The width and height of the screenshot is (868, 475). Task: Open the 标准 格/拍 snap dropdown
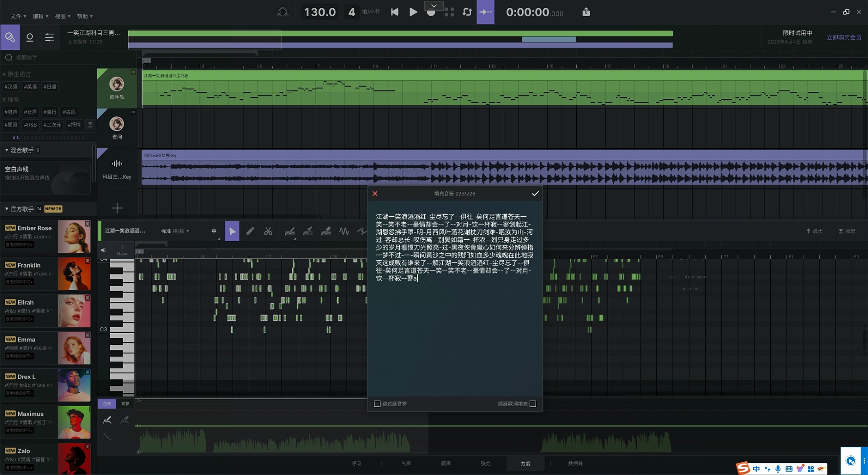[175, 231]
